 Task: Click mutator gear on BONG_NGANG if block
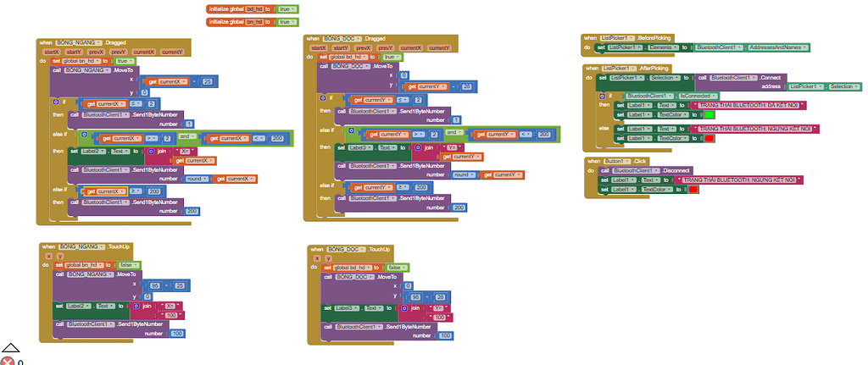tap(56, 103)
